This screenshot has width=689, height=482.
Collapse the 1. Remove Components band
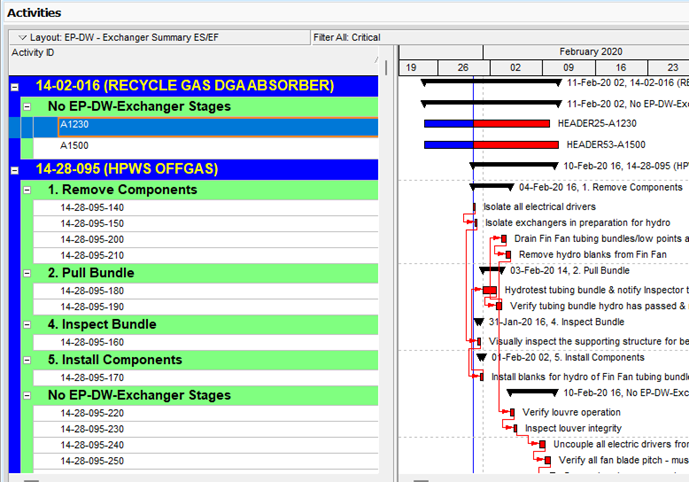(x=27, y=190)
